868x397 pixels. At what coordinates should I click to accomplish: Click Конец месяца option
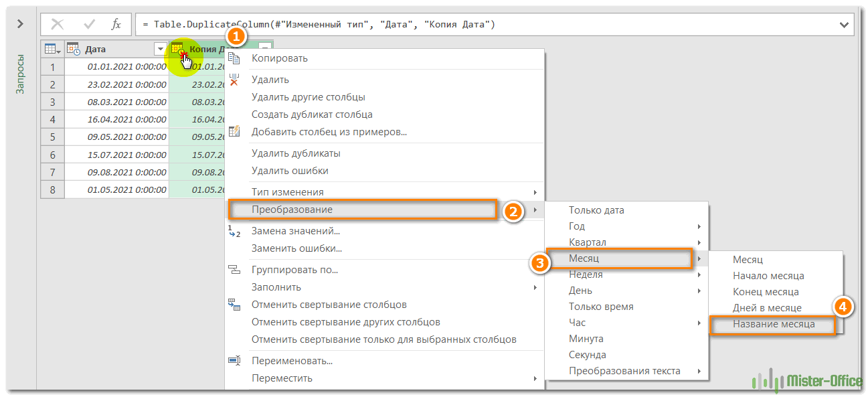pos(766,292)
